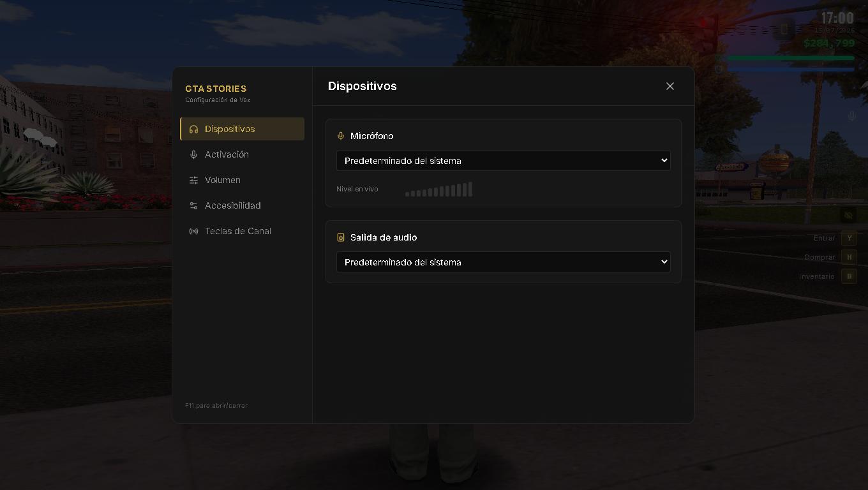Click the microphone icon beside Activación
Image resolution: width=868 pixels, height=490 pixels.
click(x=193, y=154)
